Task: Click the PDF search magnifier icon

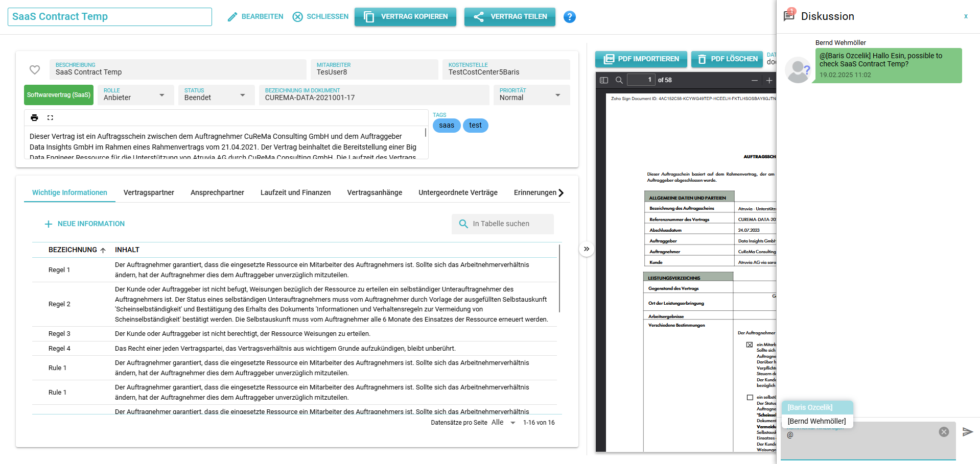Action: [619, 80]
